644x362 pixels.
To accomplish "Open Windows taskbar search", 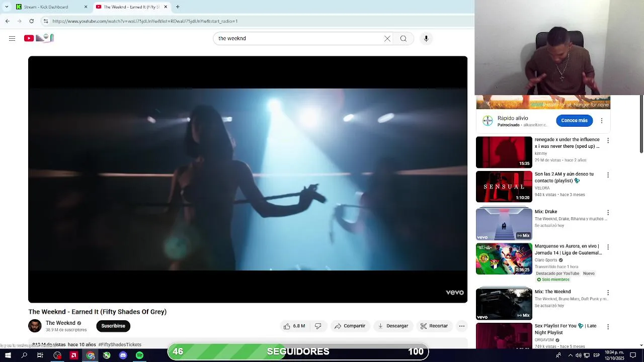I will [24, 355].
